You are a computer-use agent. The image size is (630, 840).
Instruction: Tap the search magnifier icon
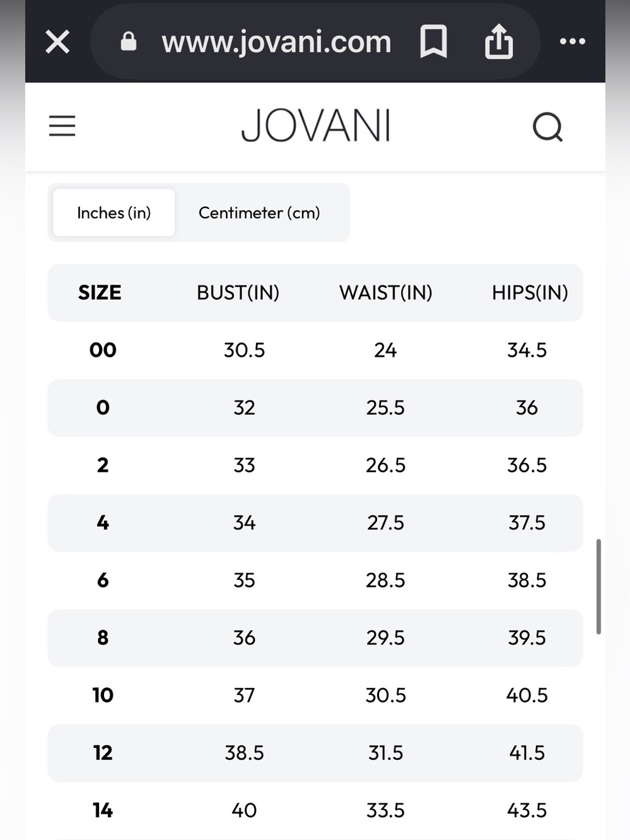pyautogui.click(x=547, y=127)
